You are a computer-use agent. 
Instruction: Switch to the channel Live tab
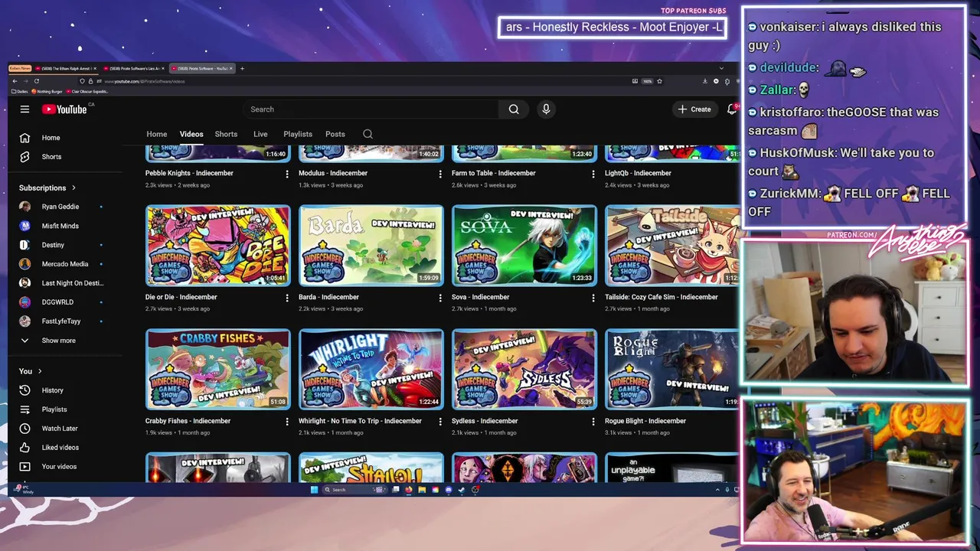click(260, 134)
